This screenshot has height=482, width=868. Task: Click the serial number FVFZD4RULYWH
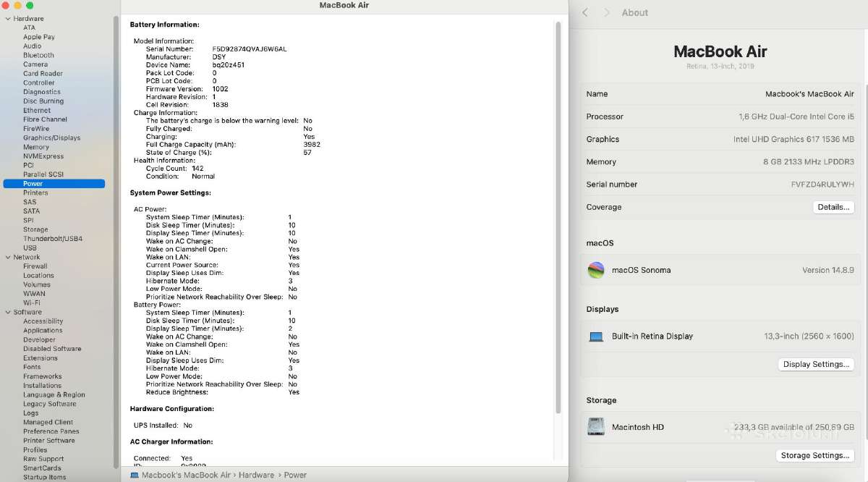(822, 185)
